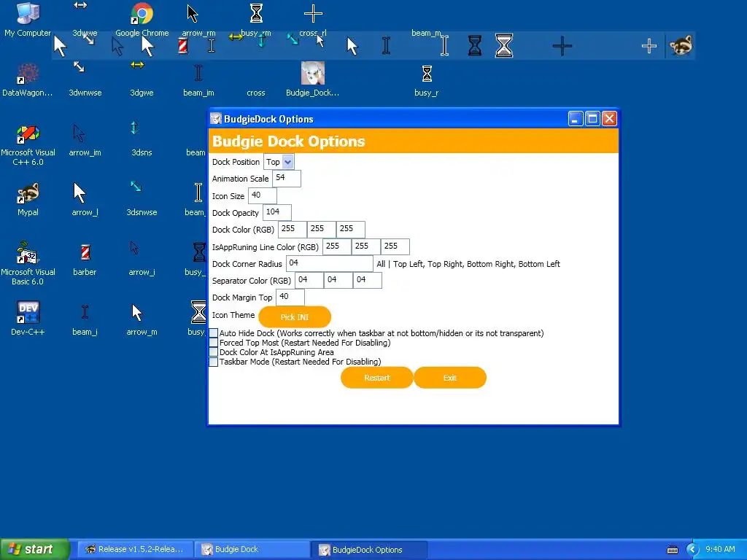Click the third Dock Color RGB field
The height and width of the screenshot is (560, 747).
351,230
